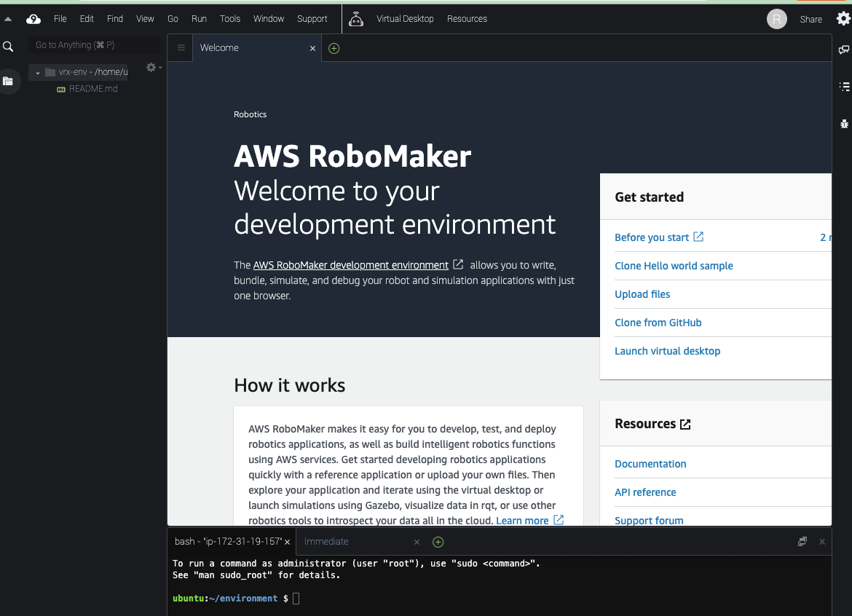The height and width of the screenshot is (616, 852).
Task: Open the editor pane tab menu icon
Action: (181, 48)
